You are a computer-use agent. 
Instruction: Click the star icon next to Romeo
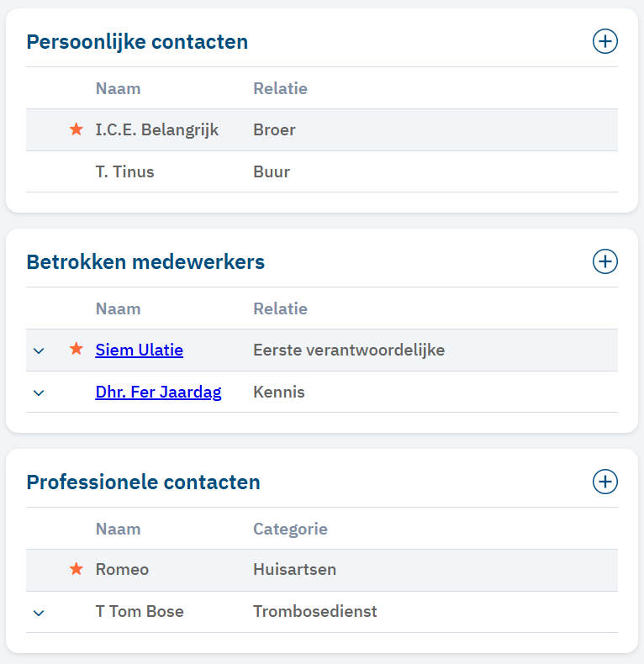point(77,569)
